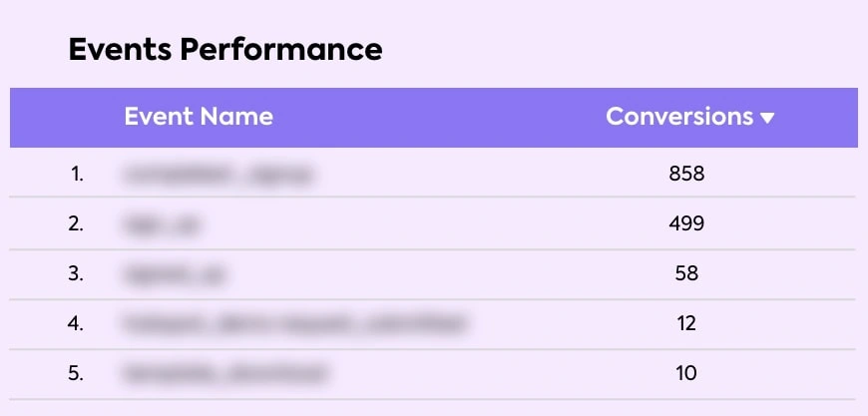
Task: Click the Conversions sort arrow icon
Action: click(x=767, y=118)
